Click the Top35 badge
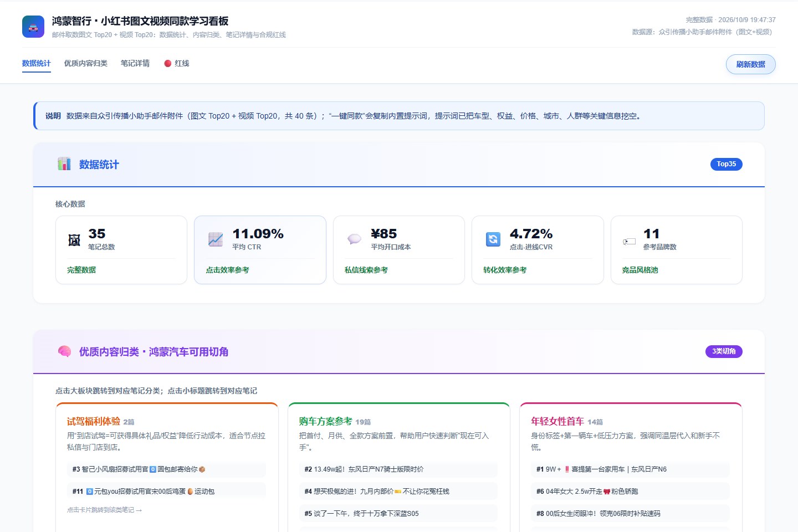This screenshot has height=532, width=798. tap(726, 164)
